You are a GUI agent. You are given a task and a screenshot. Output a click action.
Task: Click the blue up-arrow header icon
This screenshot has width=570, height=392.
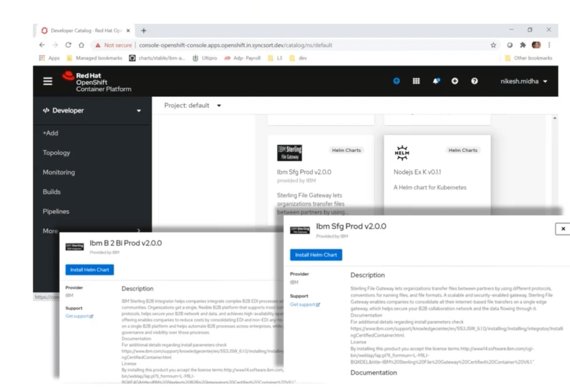396,81
